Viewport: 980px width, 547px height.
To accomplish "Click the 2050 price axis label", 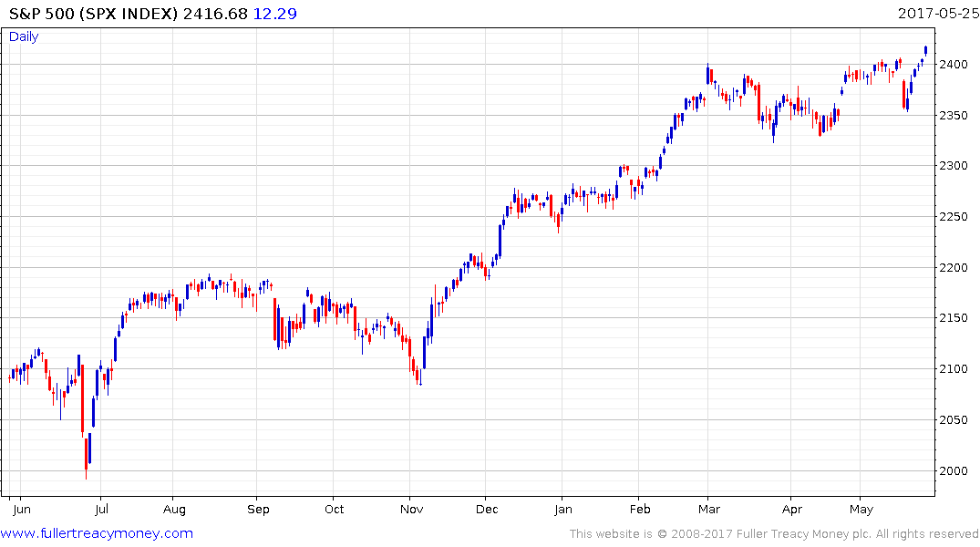I will (x=954, y=420).
